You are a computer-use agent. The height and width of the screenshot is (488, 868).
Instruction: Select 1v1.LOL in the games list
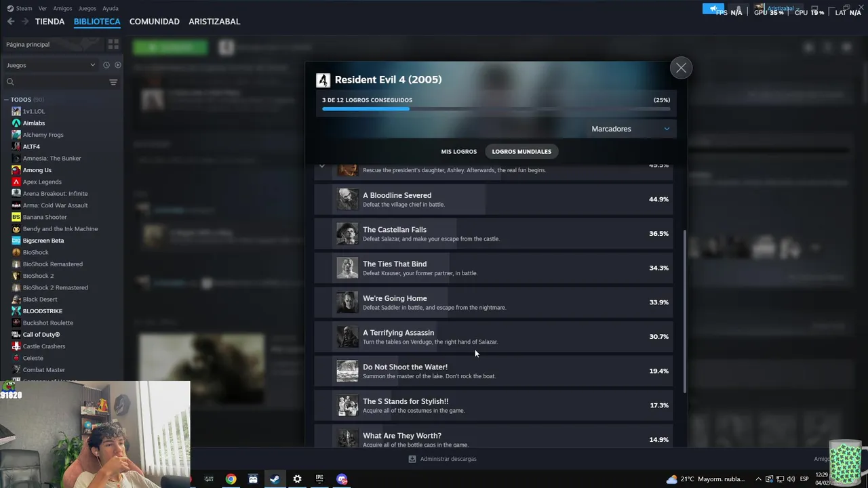click(x=34, y=111)
